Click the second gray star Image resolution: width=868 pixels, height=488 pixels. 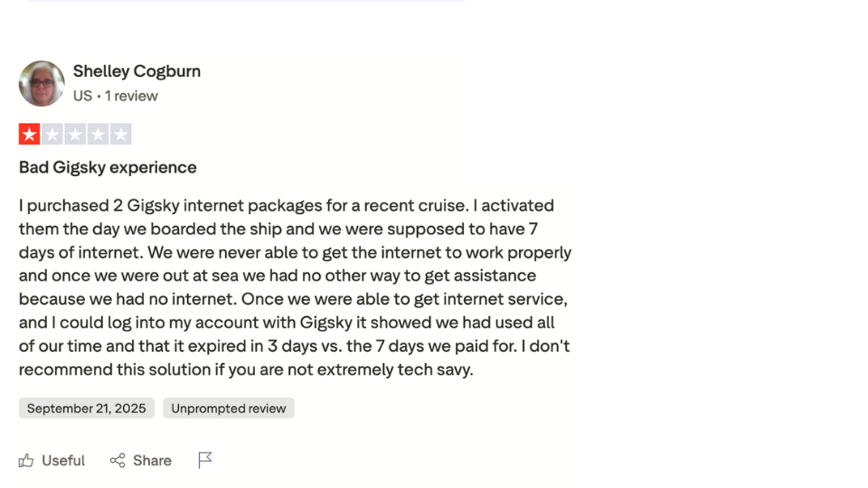[x=52, y=135]
